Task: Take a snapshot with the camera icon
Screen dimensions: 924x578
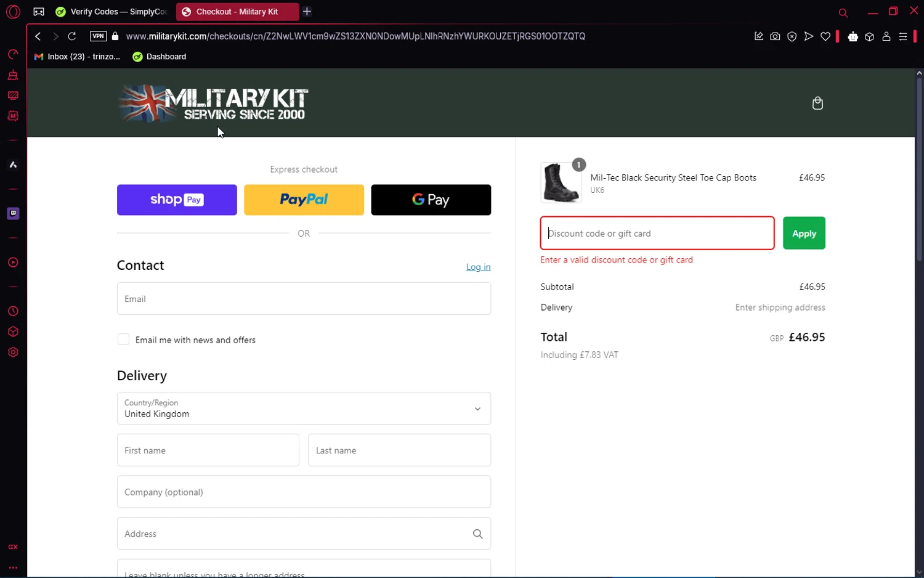Action: pyautogui.click(x=775, y=36)
